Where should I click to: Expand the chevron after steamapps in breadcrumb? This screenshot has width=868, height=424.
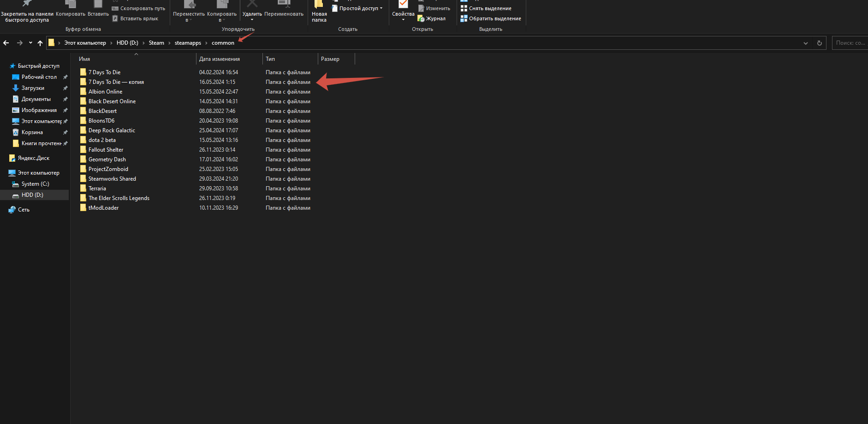[206, 43]
